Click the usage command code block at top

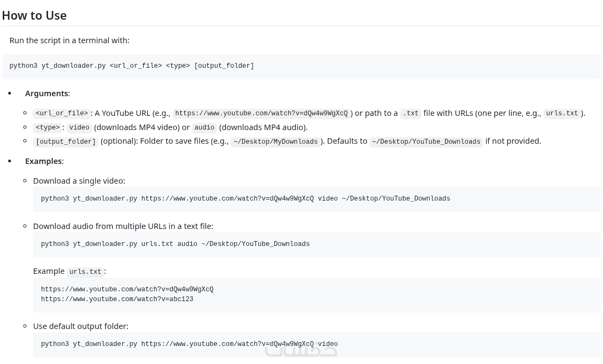[131, 66]
